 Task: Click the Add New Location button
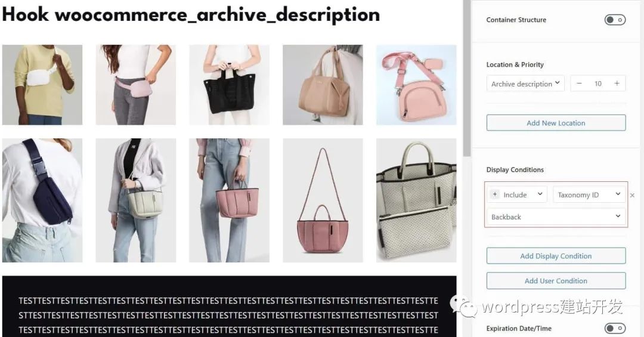coord(556,123)
